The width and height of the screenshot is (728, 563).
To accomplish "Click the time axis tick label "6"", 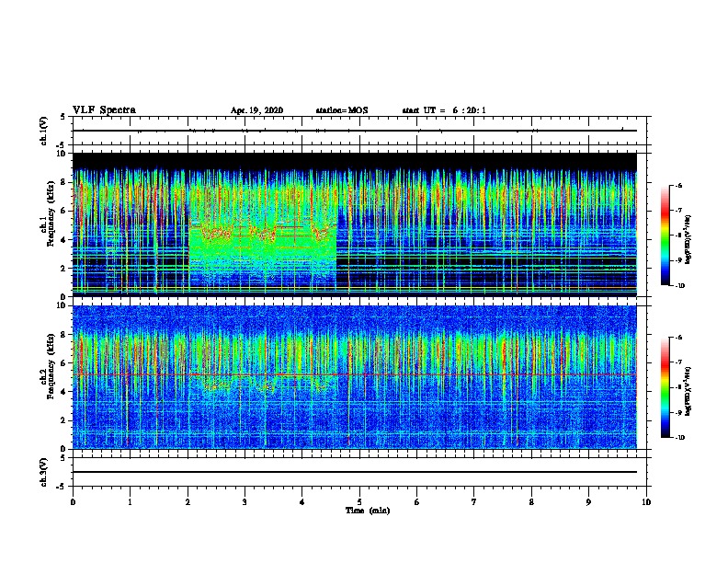I will point(416,502).
